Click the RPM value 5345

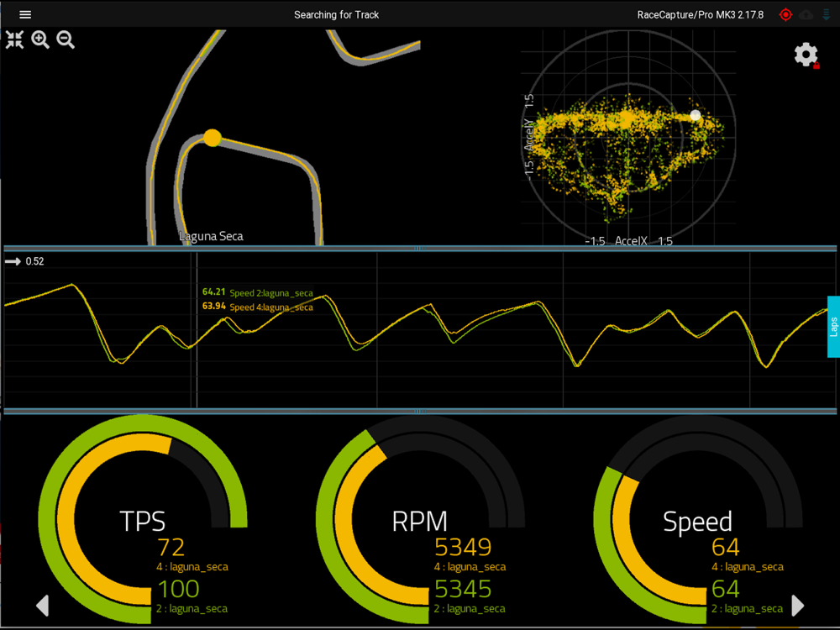463,589
